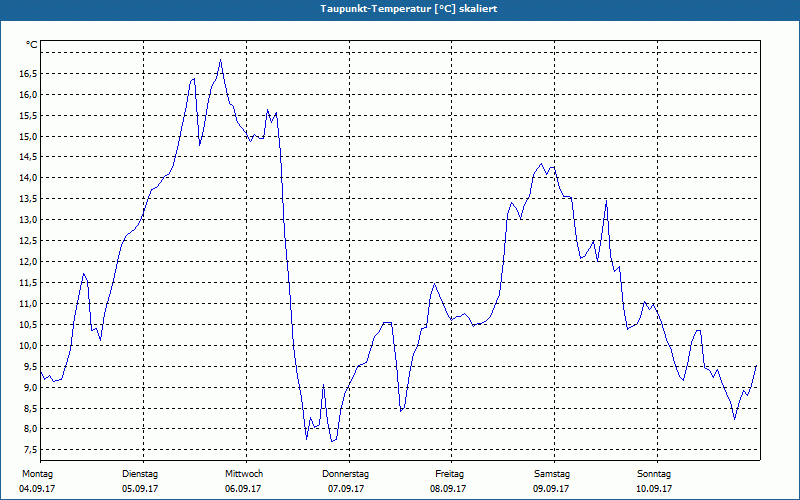Click the date 10.09.17
The height and width of the screenshot is (500, 800).
click(x=654, y=489)
